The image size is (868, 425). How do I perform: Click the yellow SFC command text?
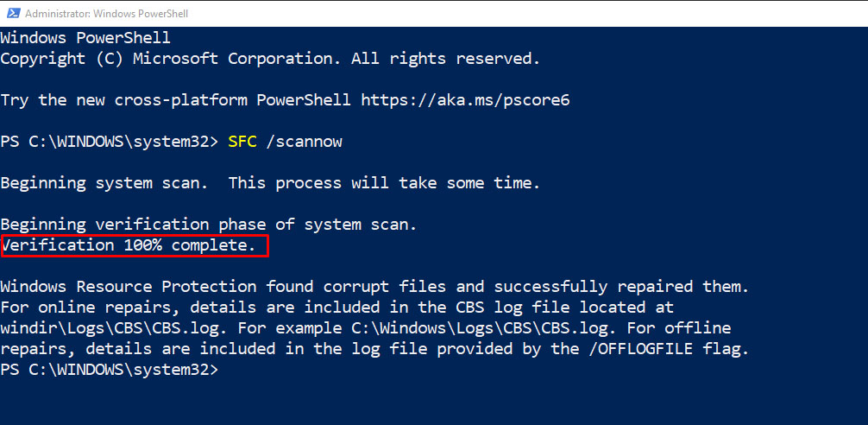[x=242, y=142]
